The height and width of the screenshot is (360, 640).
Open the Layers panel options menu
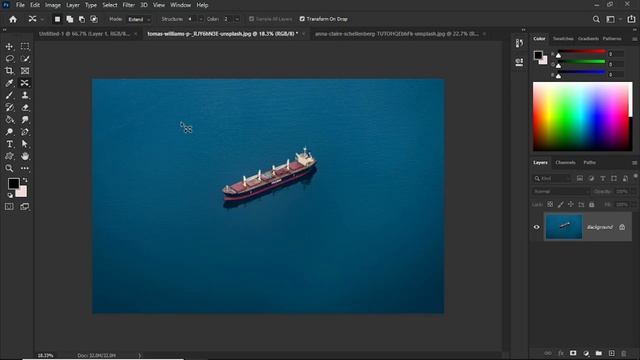point(634,162)
